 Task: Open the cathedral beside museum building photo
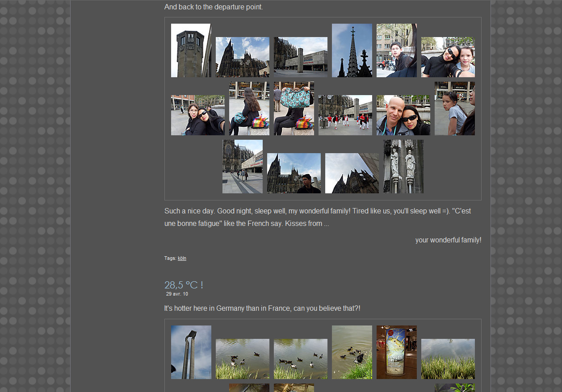300,57
